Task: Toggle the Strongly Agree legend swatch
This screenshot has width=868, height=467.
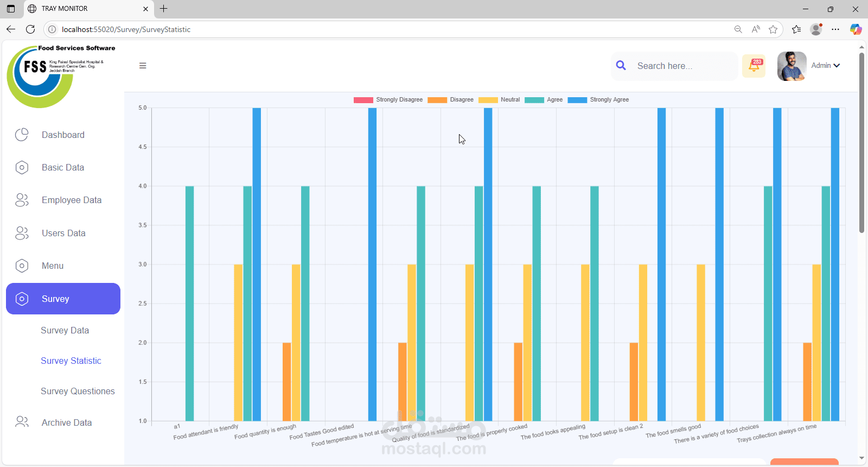Action: point(577,100)
